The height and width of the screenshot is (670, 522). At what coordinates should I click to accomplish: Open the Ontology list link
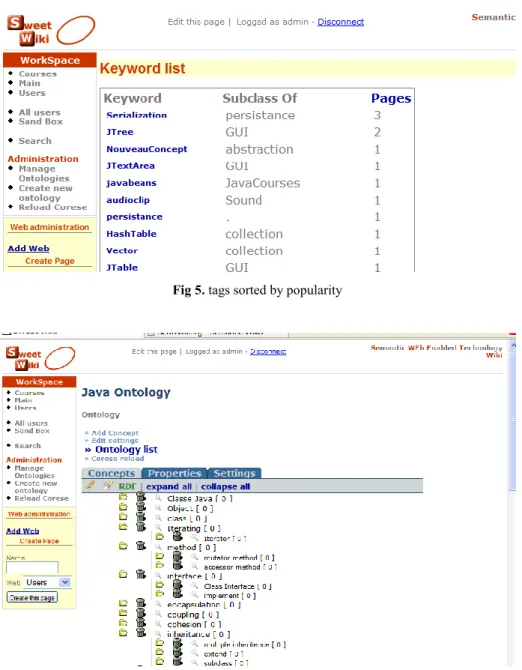pos(126,449)
